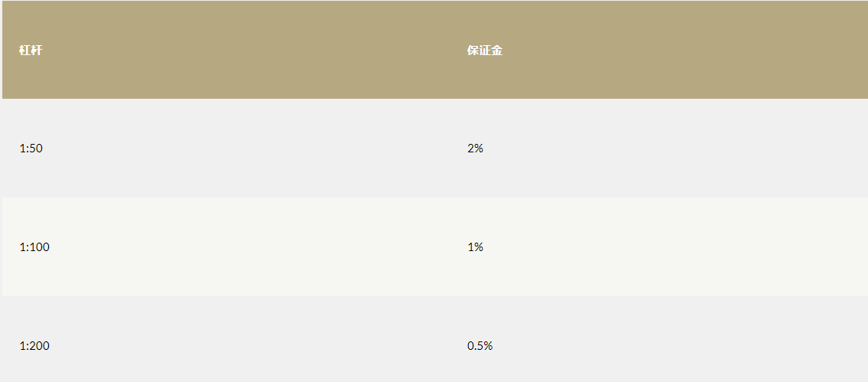Click header area below the 保证金 label
The width and height of the screenshot is (868, 382).
coord(485,77)
